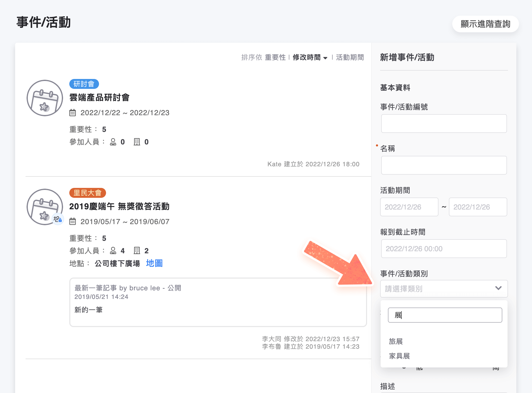Viewport: 532px width, 393px height.
Task: Sort events by 重要性
Action: pos(275,57)
